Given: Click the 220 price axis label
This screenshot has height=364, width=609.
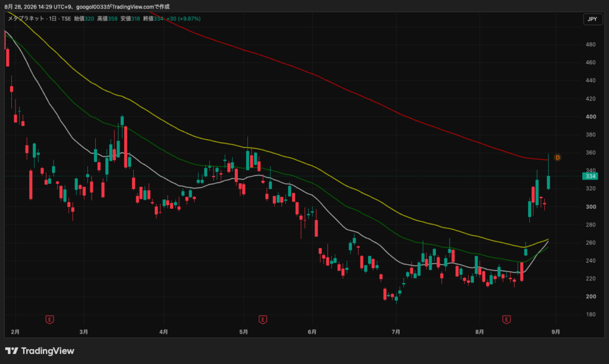Looking at the screenshot, I should point(591,278).
